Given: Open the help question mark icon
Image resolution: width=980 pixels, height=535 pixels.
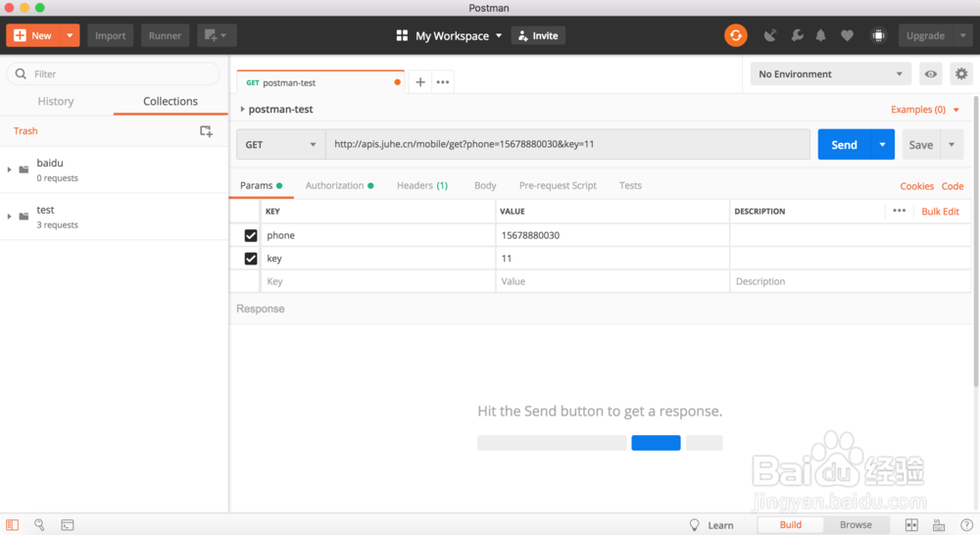Looking at the screenshot, I should click(966, 525).
